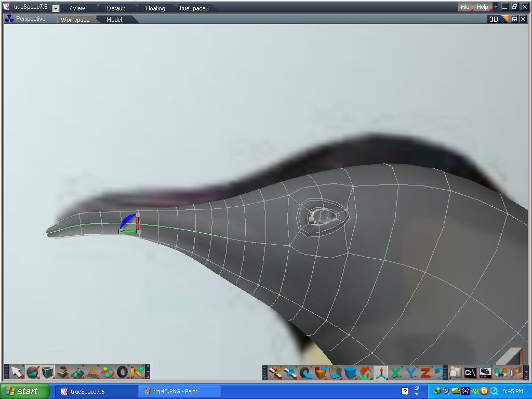
Task: Select the Cube primitives tool
Action: [47, 371]
